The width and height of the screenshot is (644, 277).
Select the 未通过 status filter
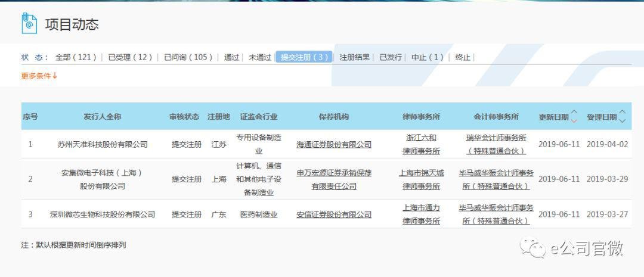259,57
